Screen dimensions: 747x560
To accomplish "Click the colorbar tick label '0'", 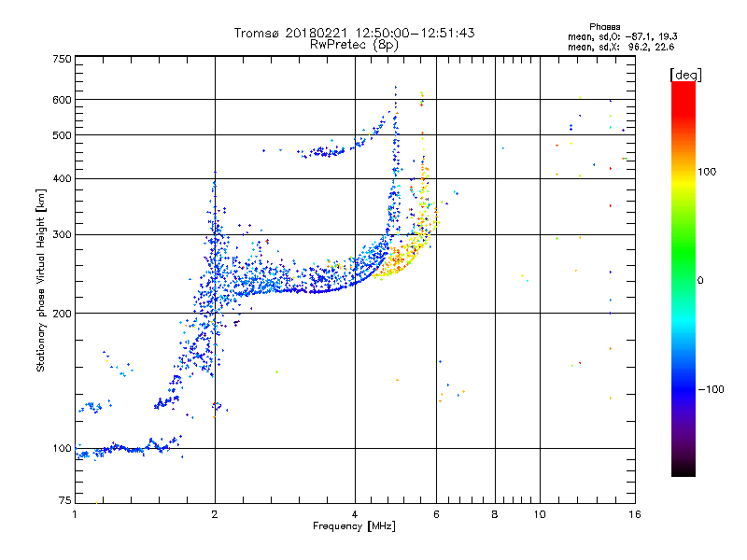I will [x=700, y=281].
